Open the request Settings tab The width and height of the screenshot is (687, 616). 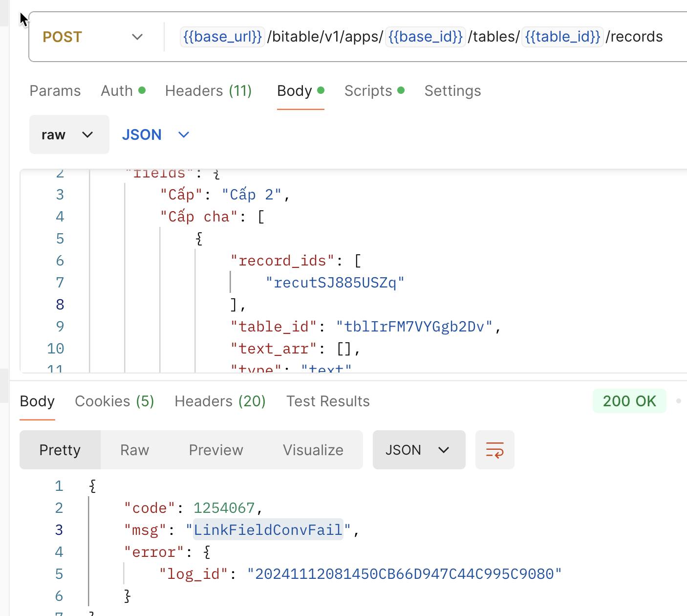[452, 91]
